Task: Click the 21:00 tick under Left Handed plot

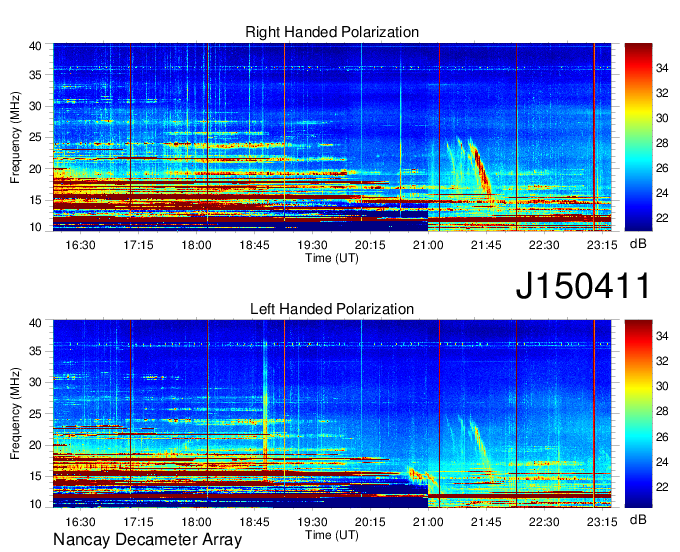Action: (428, 522)
